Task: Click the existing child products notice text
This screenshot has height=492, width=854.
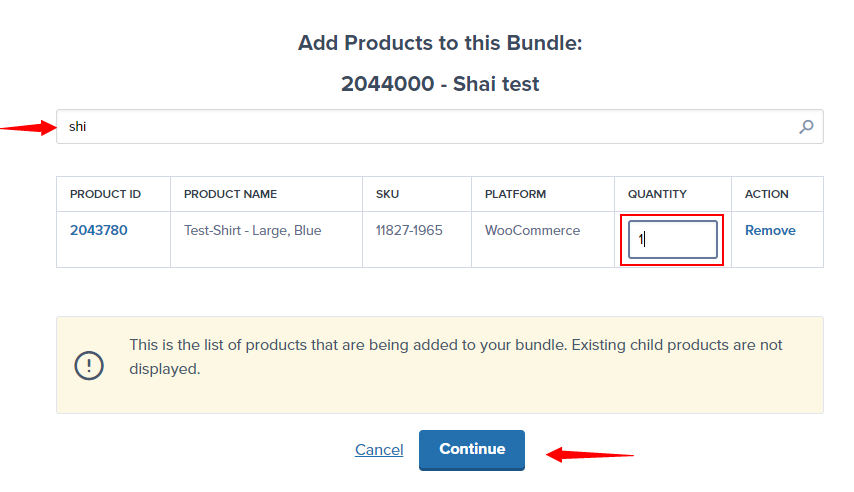Action: 456,356
